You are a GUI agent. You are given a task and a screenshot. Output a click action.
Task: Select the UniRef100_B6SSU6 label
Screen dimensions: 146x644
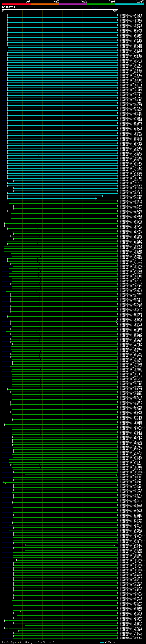tap(131, 123)
